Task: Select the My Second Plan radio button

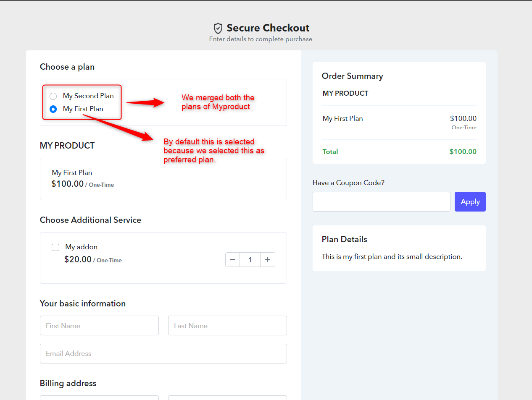Action: 53,96
